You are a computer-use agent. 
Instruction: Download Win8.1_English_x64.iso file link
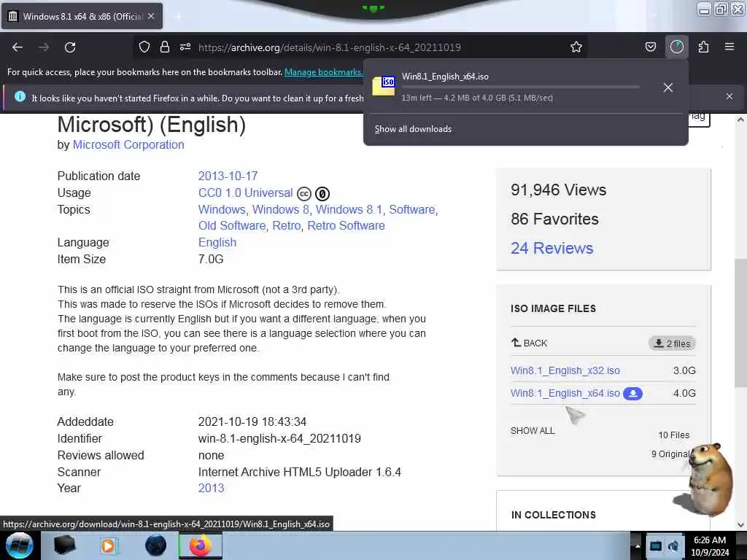coord(565,393)
